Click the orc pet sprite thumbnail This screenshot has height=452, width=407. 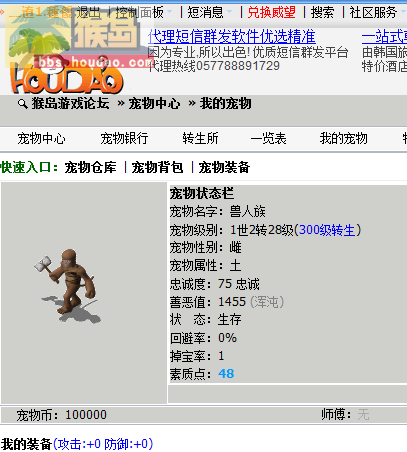pos(68,286)
